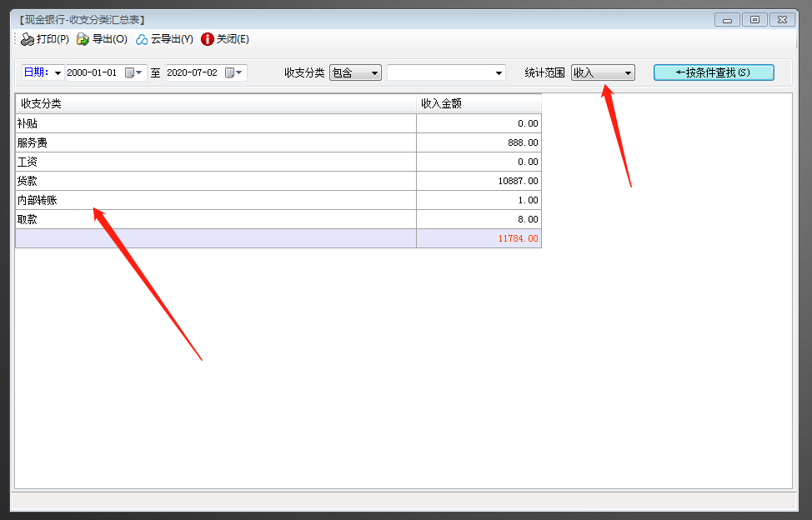Expand the 日期 type dropdown arrow
This screenshot has height=520, width=812.
tap(58, 73)
